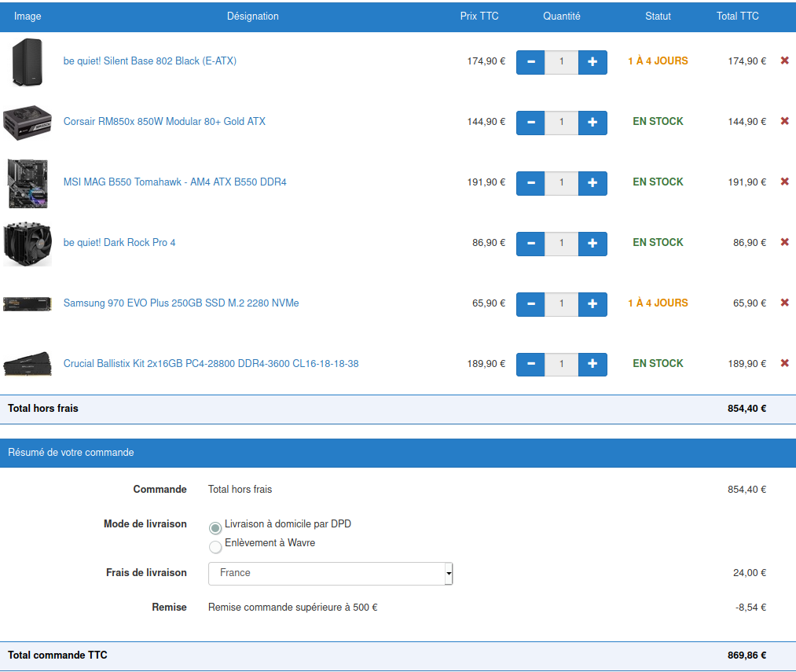Open the France delivery country dropdown
Viewport: 796px width, 672px height.
[331, 574]
